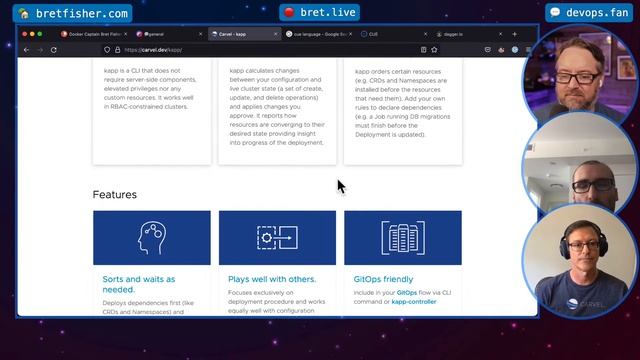Click the deployment arrow box feature icon
640x360 pixels.
pos(278,238)
